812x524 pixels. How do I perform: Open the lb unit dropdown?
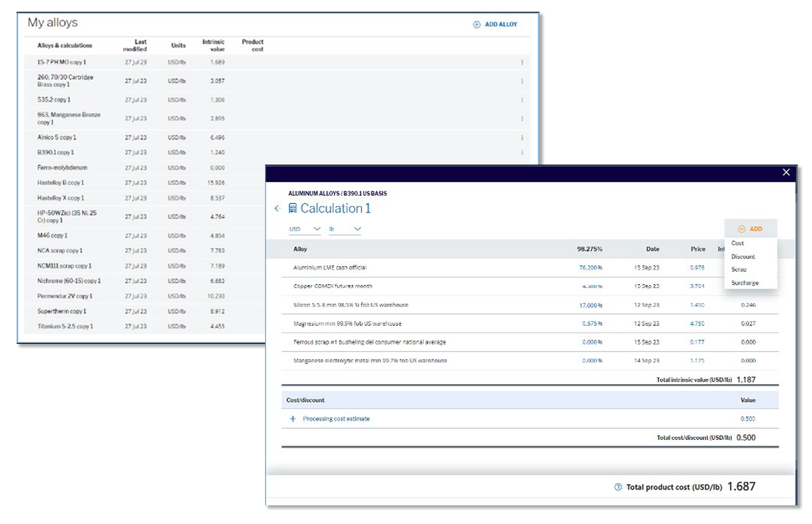click(345, 229)
